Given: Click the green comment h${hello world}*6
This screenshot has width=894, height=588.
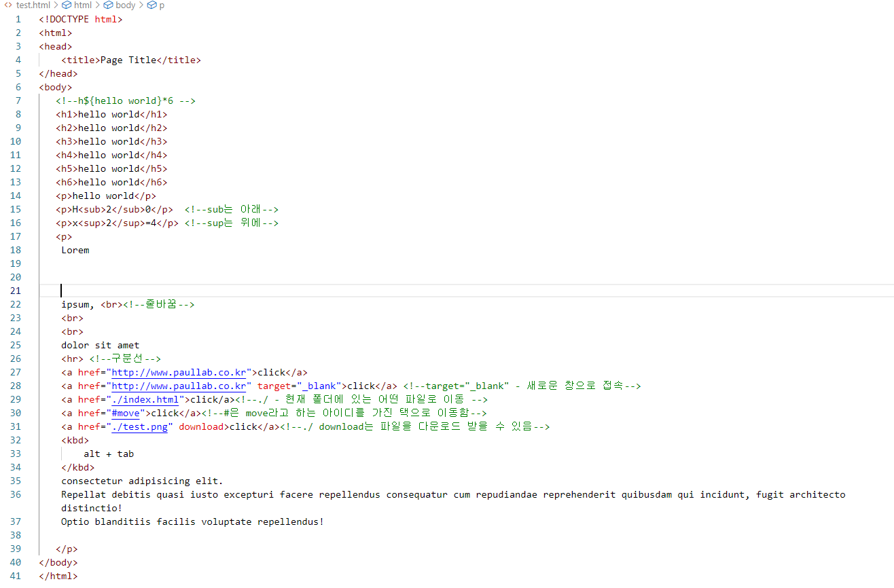Looking at the screenshot, I should [x=126, y=100].
